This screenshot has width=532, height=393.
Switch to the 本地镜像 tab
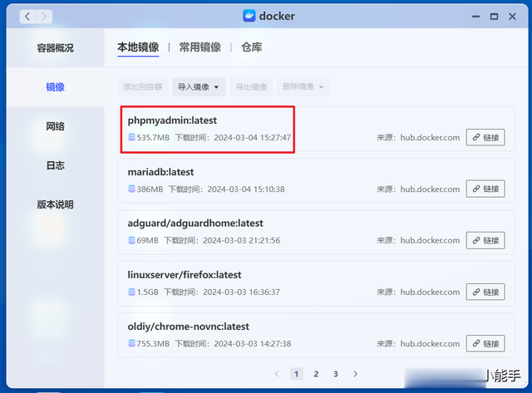click(x=138, y=47)
